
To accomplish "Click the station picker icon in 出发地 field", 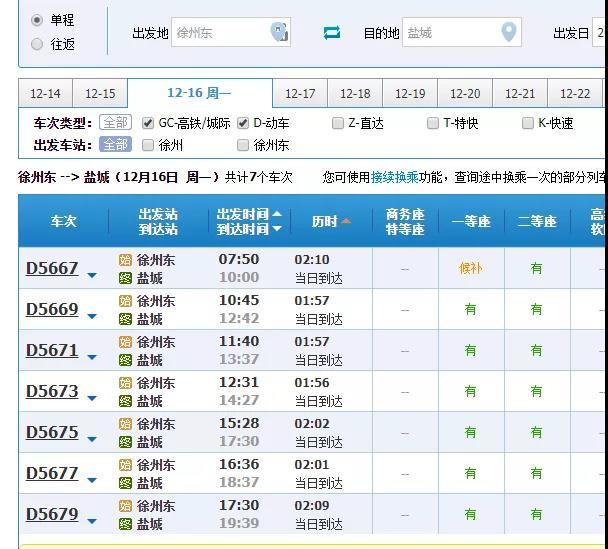I will 279,32.
